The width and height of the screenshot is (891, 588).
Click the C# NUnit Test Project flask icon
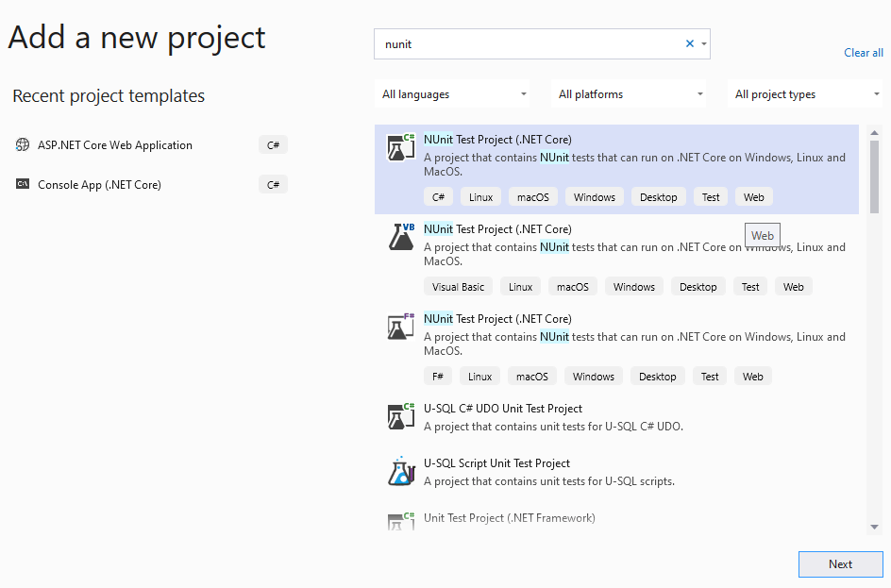401,148
